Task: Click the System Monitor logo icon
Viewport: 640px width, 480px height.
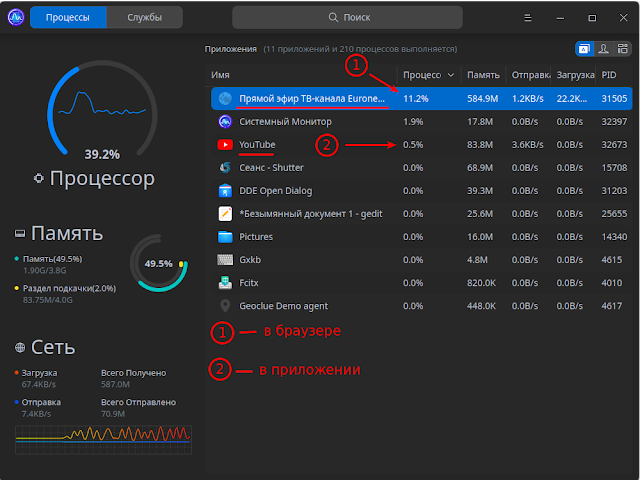Action: (16, 17)
